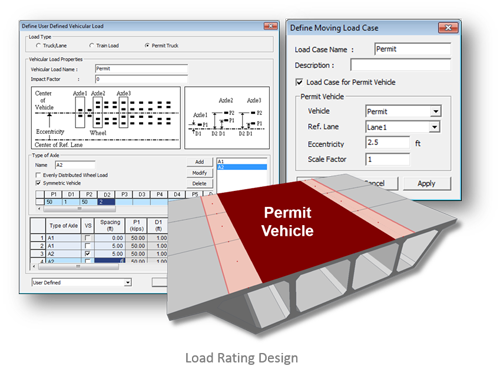Screen dimensions: 500x376
Task: Select the Truck/Lane load type radio button
Action: 38,45
